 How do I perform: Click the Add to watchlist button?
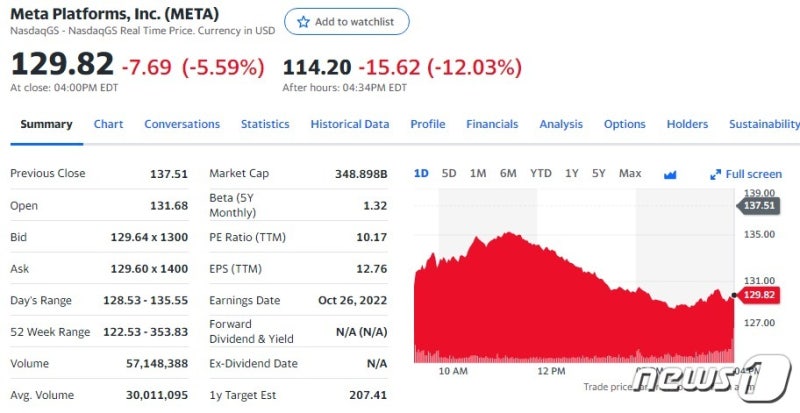(346, 22)
